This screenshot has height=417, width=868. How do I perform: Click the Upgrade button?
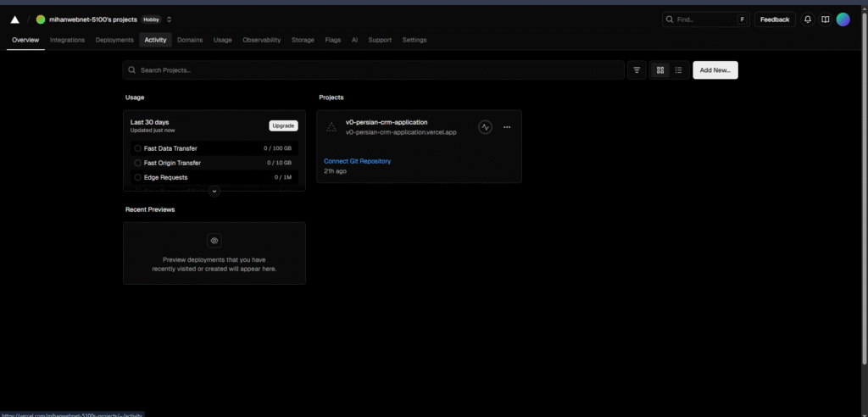[283, 125]
